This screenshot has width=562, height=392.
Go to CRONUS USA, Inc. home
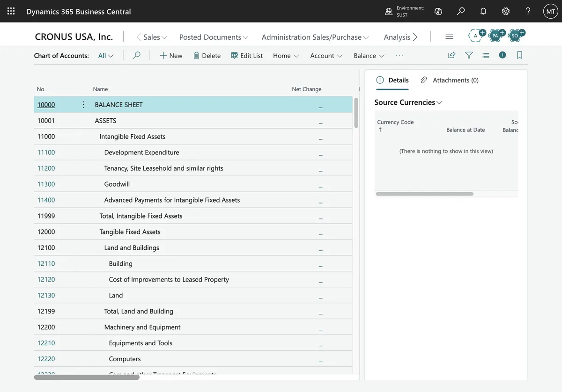(x=74, y=36)
